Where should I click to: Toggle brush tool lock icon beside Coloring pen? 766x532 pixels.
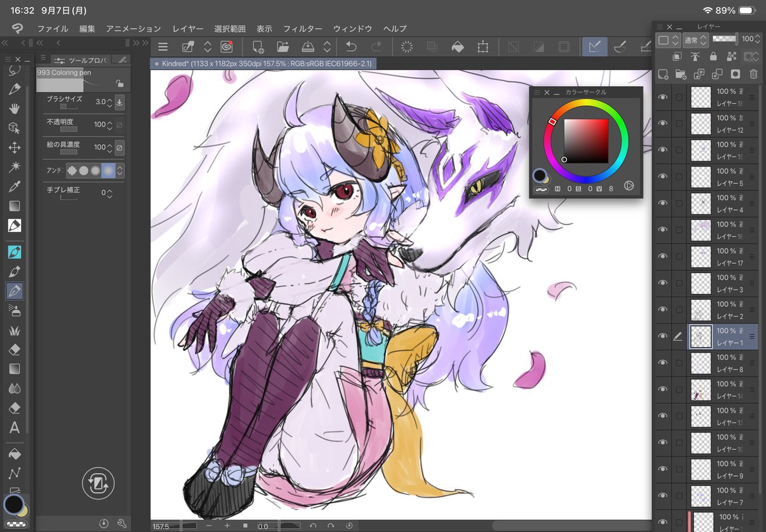[119, 83]
